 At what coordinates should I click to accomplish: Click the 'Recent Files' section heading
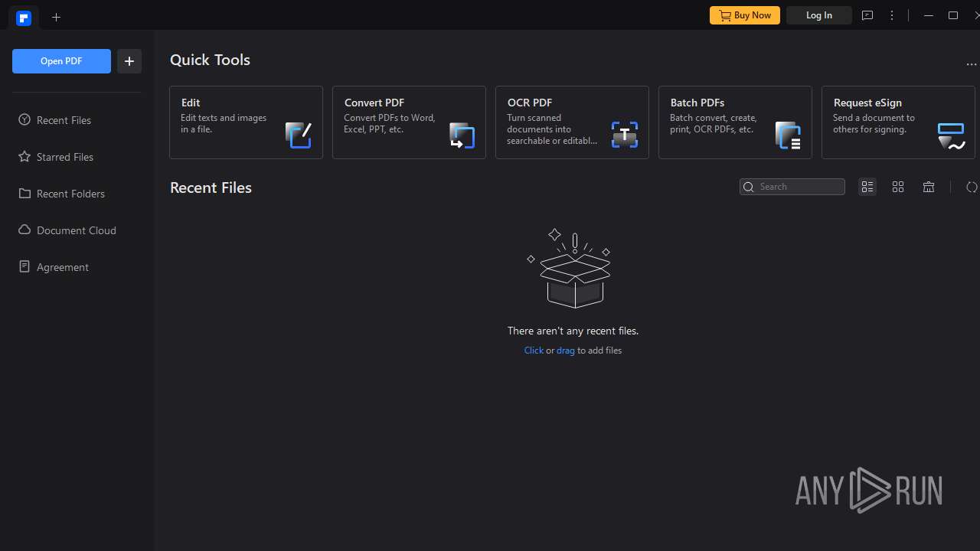(x=211, y=187)
